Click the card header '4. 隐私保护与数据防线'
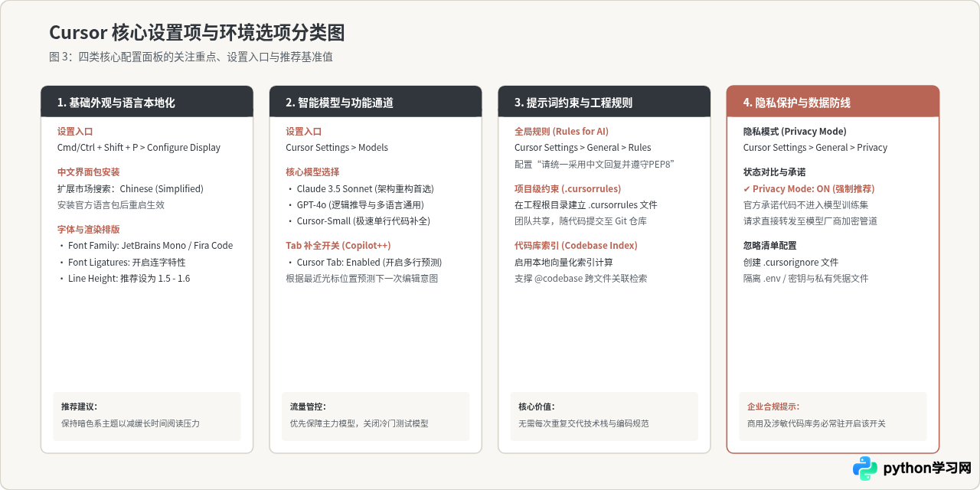The image size is (980, 490). (832, 102)
